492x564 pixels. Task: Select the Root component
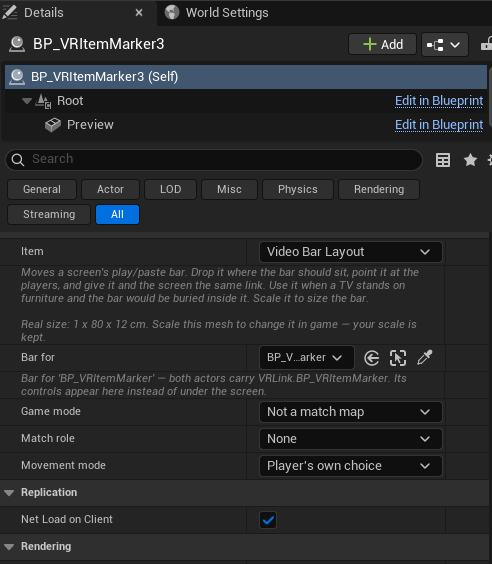70,101
